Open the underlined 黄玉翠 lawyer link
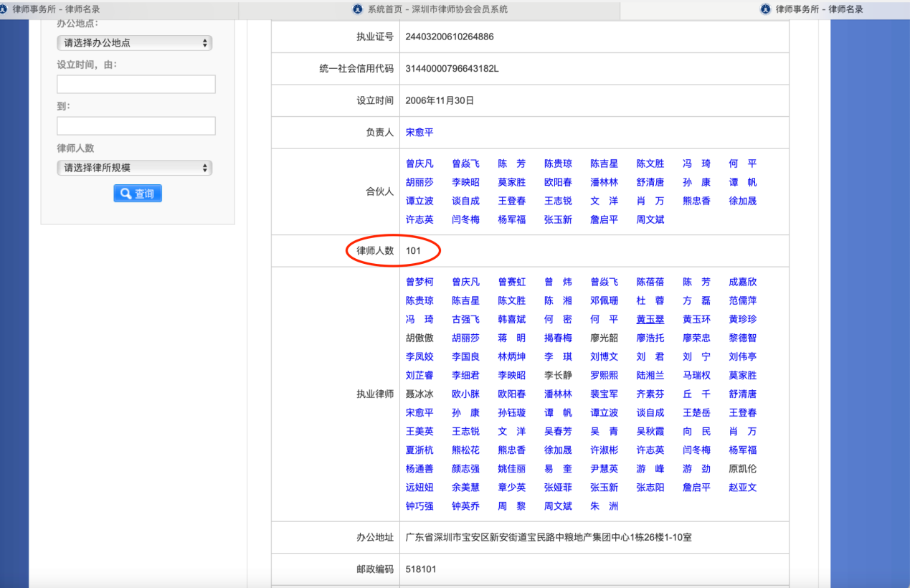 [650, 319]
